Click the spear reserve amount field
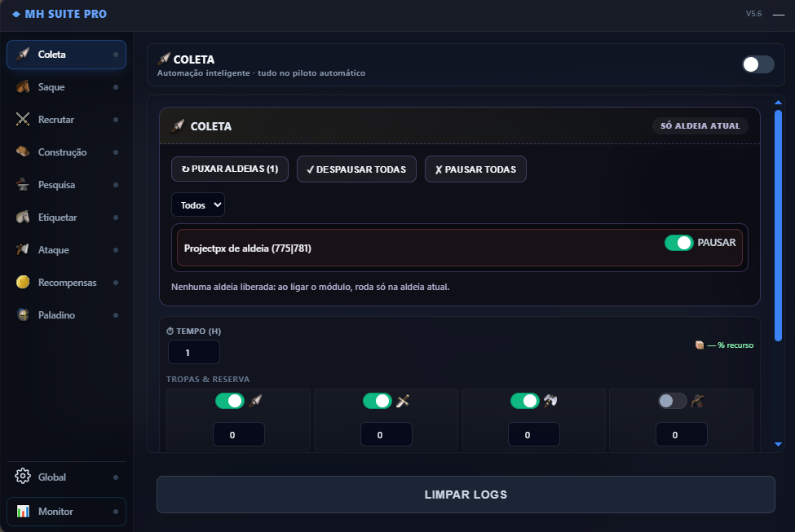795x532 pixels. click(239, 435)
